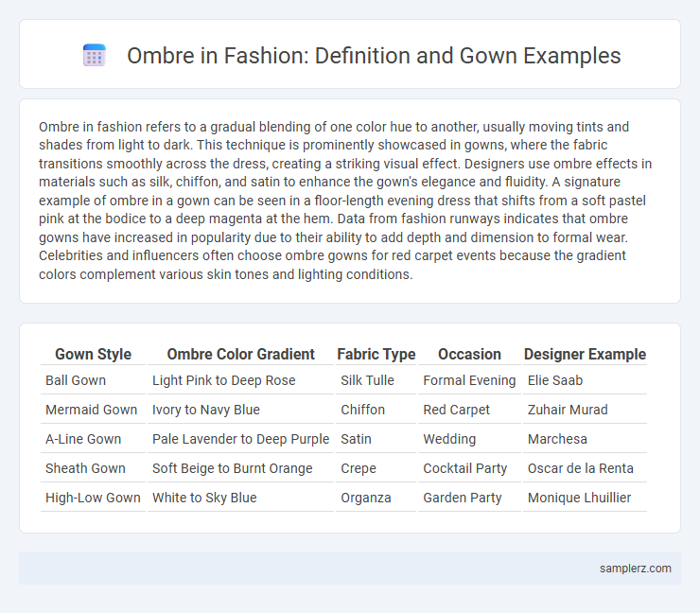This screenshot has height=613, width=700.
Task: Open the samplerz.com footer link
Action: tap(635, 568)
